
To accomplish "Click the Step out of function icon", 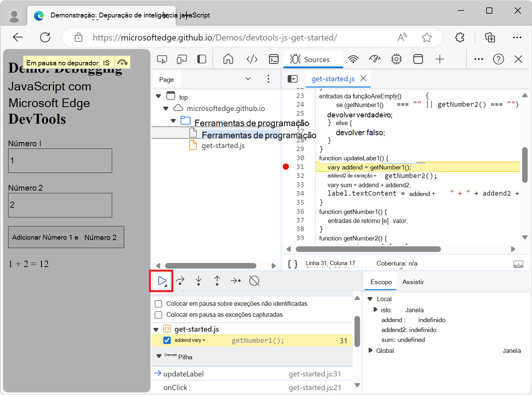I will [217, 281].
